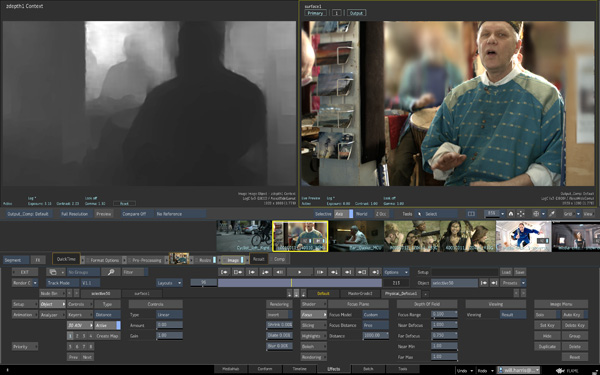Click the eyedropper color picker icon
The image size is (600, 375).
[552, 214]
